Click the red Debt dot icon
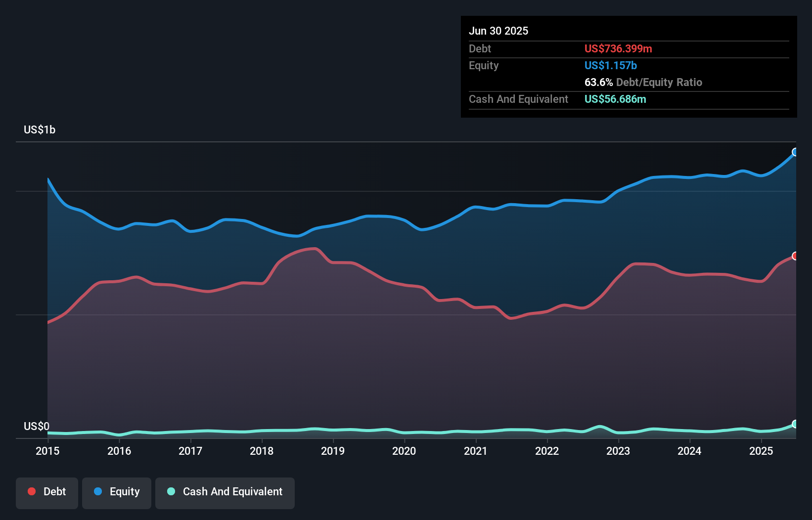 click(x=31, y=491)
